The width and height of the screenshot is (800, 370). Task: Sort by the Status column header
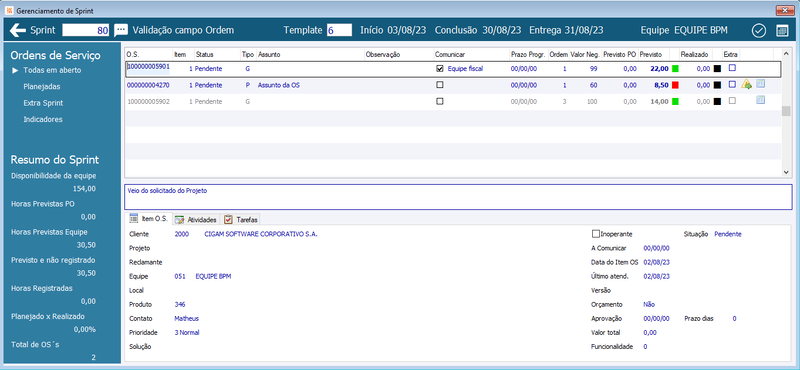[x=217, y=54]
